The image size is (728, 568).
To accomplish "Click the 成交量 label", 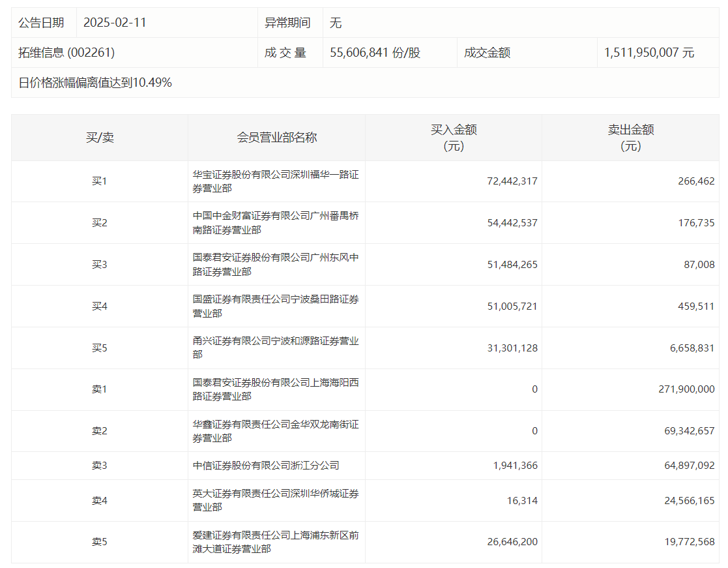I will [x=285, y=52].
